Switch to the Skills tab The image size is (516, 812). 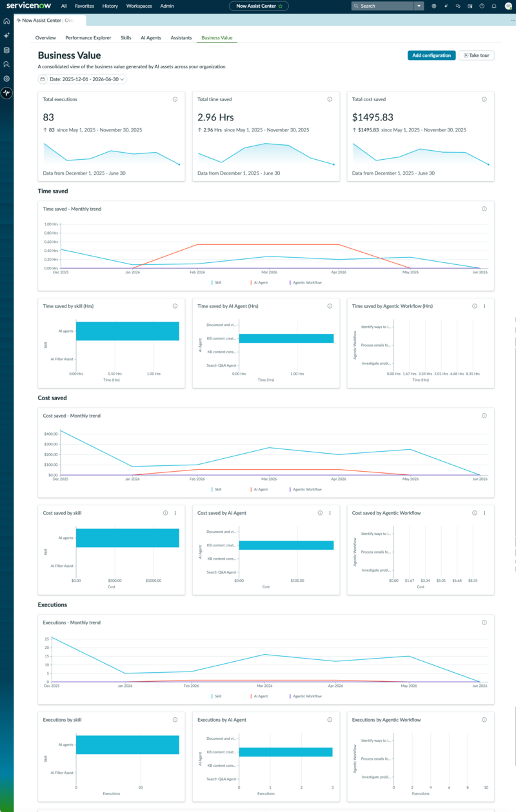tap(126, 38)
